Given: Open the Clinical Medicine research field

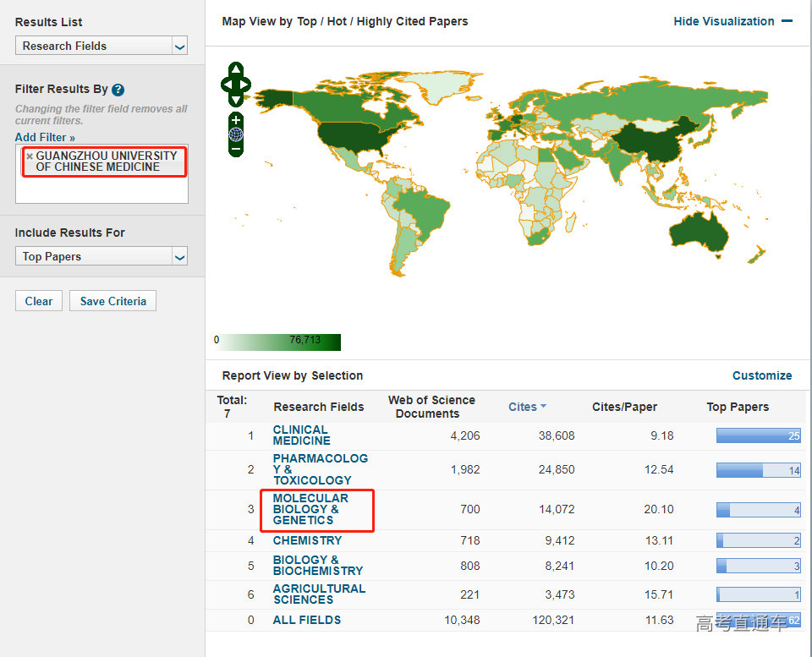Looking at the screenshot, I should click(301, 435).
